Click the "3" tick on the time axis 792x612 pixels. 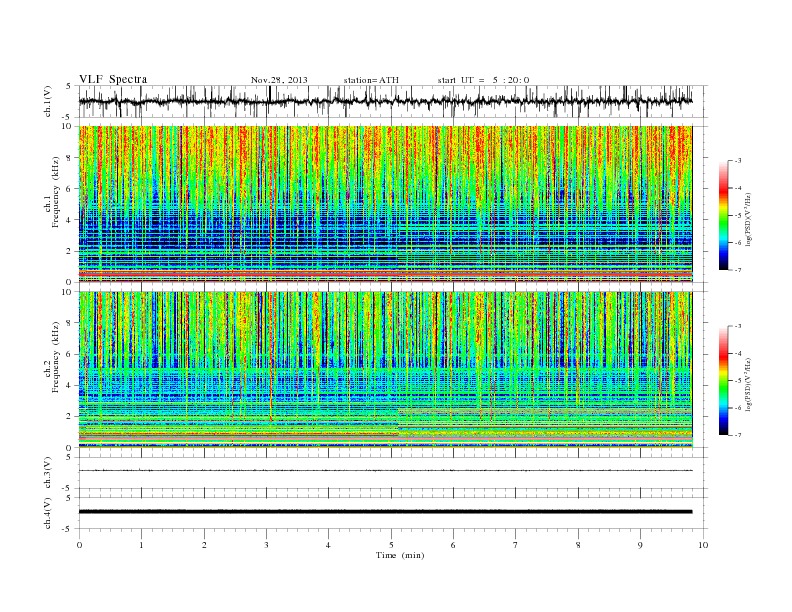click(x=266, y=545)
